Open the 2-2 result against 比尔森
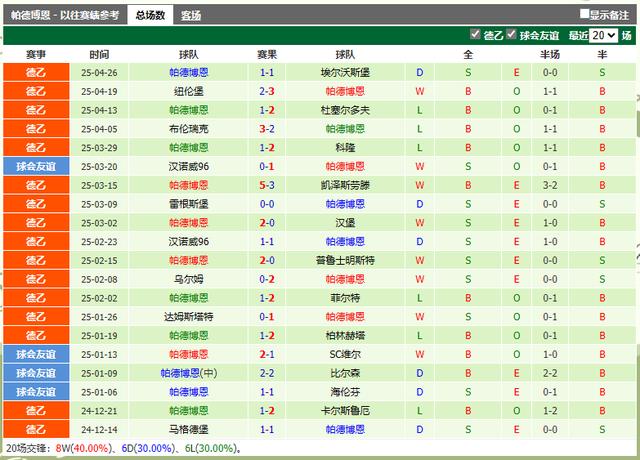The image size is (640, 460). (267, 372)
